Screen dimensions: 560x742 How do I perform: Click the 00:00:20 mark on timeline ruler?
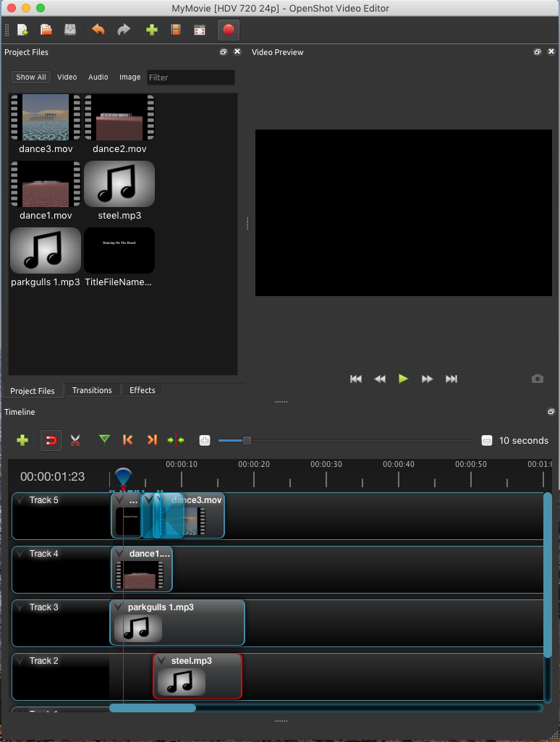[x=254, y=464]
